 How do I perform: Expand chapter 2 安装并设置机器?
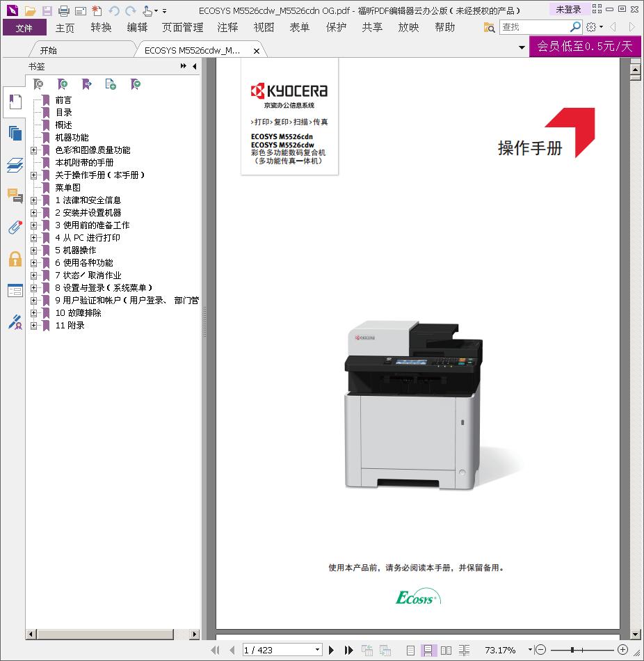pyautogui.click(x=33, y=213)
